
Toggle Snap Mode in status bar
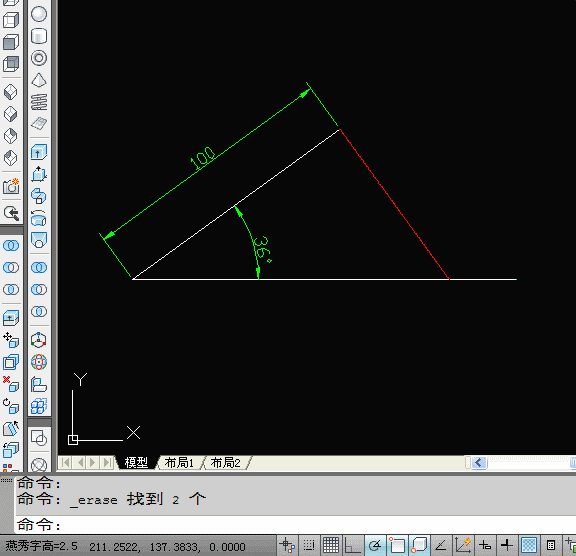click(309, 545)
